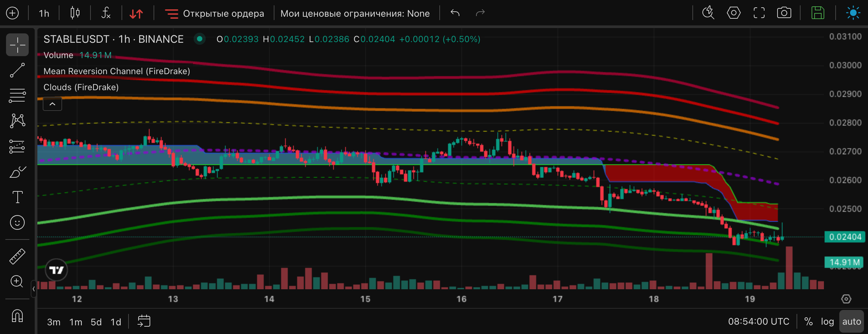Select the brush drawing tool
The height and width of the screenshot is (334, 868).
point(17,172)
